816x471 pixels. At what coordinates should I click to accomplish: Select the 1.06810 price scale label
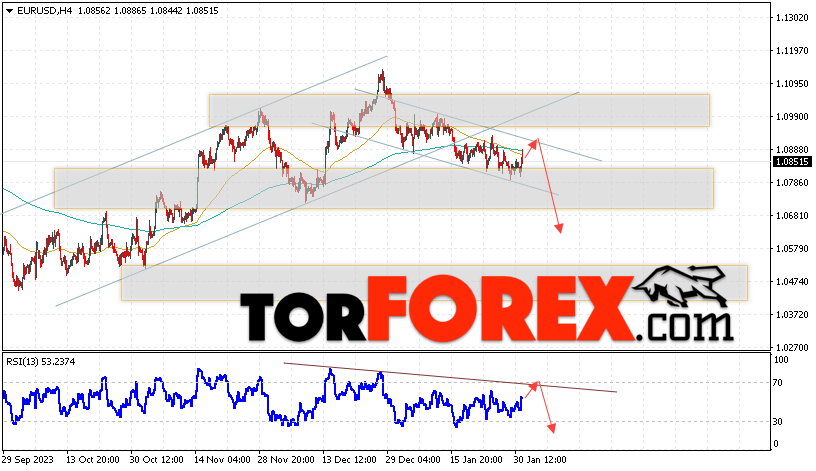coord(792,215)
